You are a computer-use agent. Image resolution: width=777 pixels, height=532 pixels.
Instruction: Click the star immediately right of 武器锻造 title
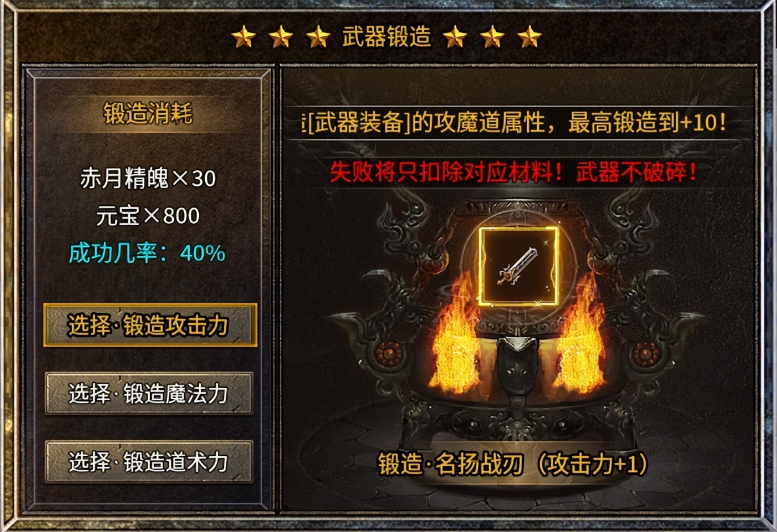click(455, 37)
